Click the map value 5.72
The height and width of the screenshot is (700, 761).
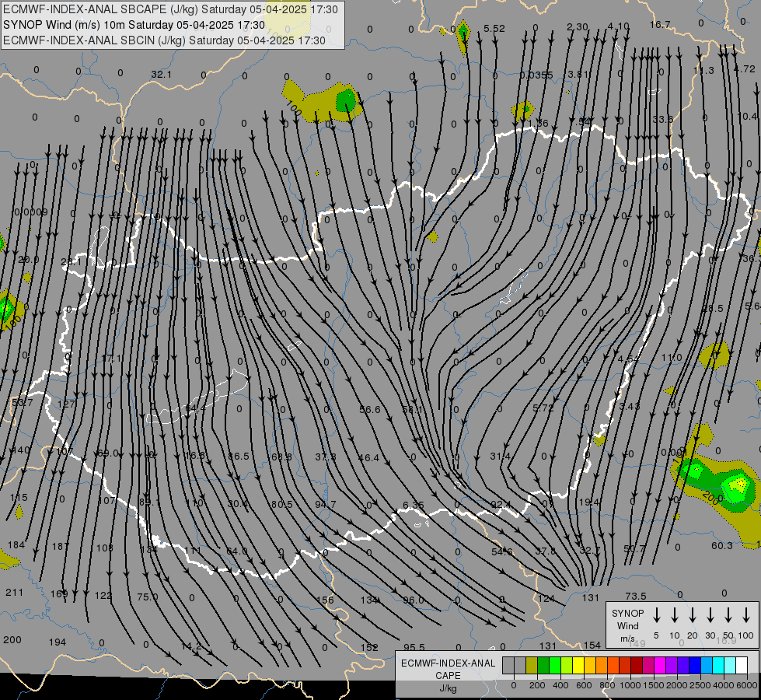(x=543, y=408)
